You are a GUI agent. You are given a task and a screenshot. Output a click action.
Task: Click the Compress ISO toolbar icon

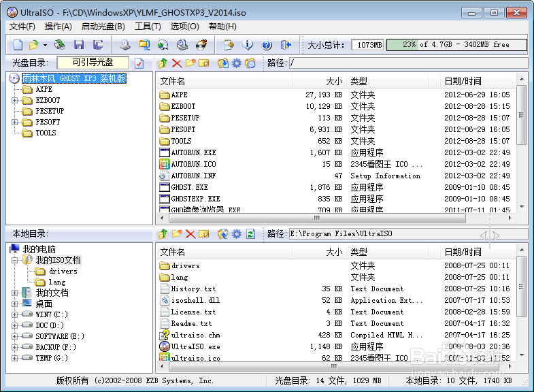click(144, 45)
